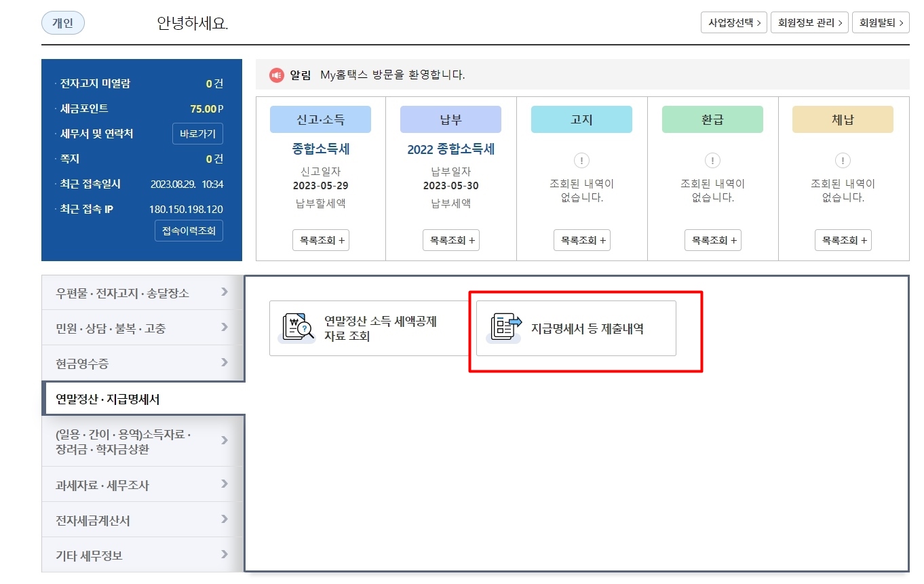Click 목록조회 + under 고지
This screenshot has width=924, height=584.
pyautogui.click(x=582, y=240)
